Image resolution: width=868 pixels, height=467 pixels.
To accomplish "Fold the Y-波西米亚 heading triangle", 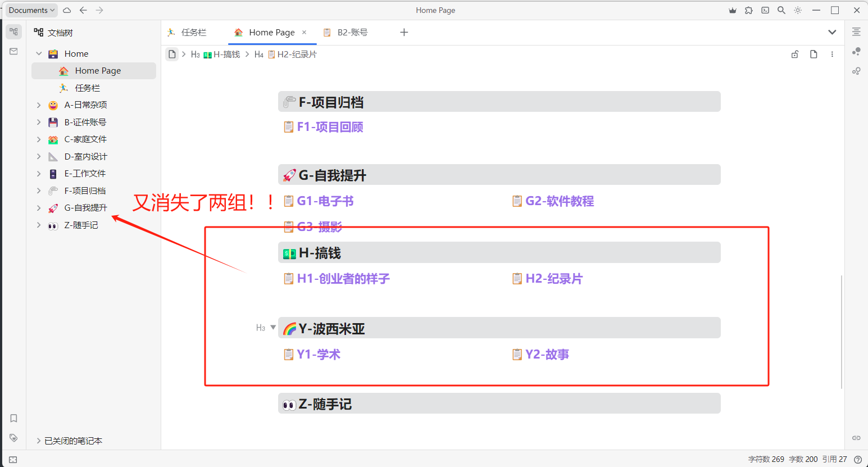I will pyautogui.click(x=273, y=327).
